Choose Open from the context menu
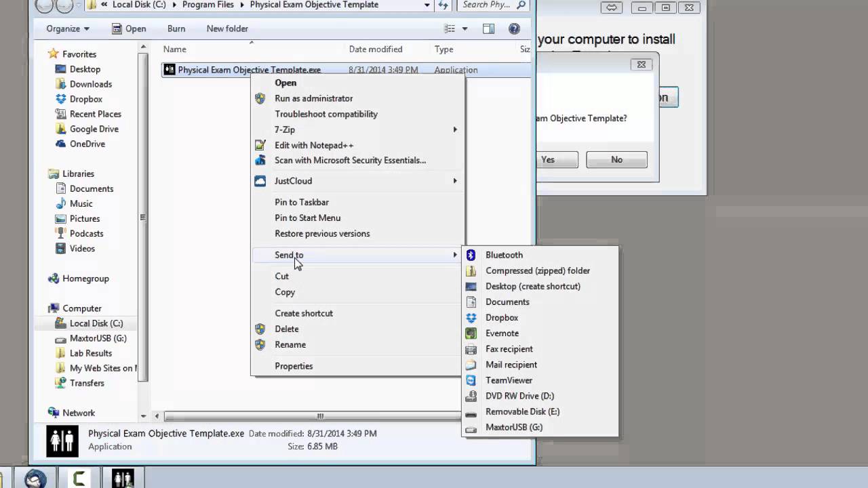868x488 pixels. [x=285, y=83]
